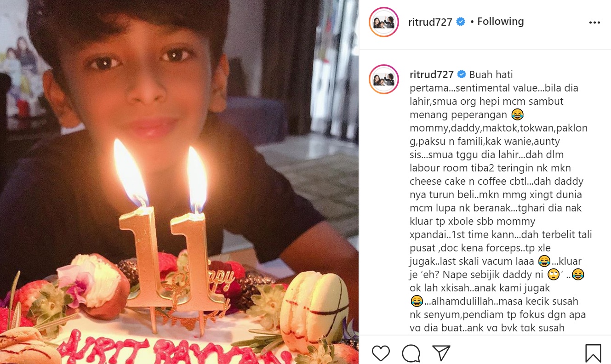Share the post using the paper plane icon
This screenshot has width=611, height=364.
pyautogui.click(x=441, y=353)
